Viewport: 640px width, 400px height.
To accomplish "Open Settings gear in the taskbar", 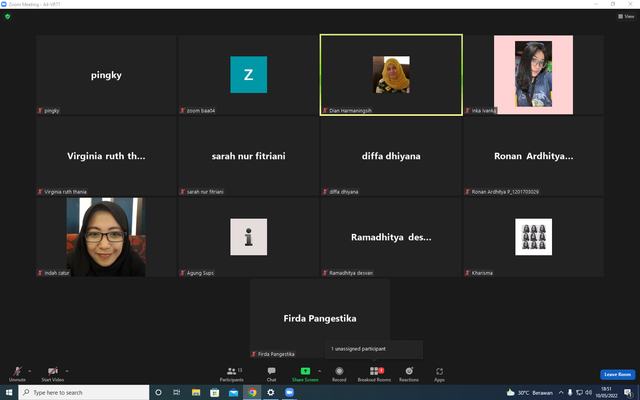I will tap(271, 392).
